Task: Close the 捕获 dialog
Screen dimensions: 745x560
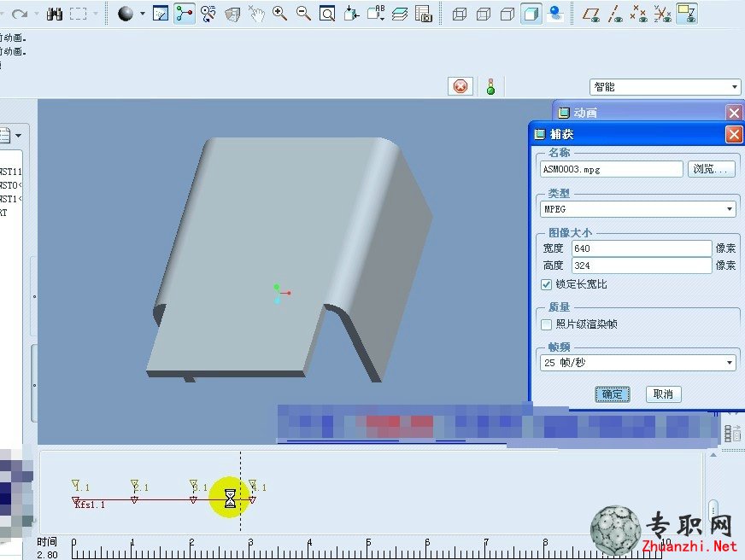Action: tap(734, 134)
